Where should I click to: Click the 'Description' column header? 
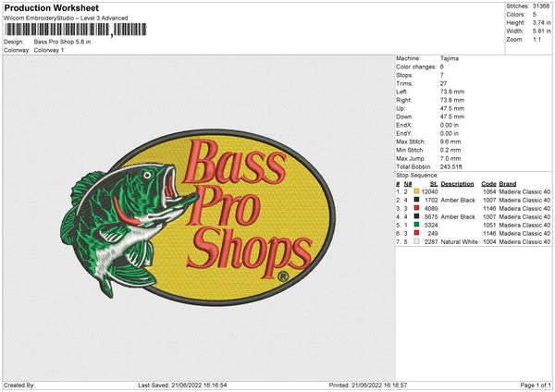(x=457, y=184)
